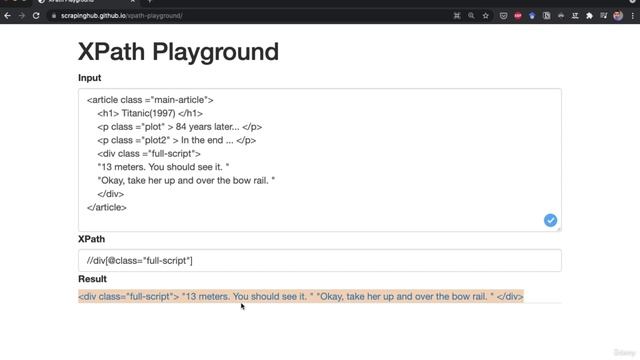Click the blue checkmark icon in Input box
Screen dimensions: 640x360
(550, 220)
